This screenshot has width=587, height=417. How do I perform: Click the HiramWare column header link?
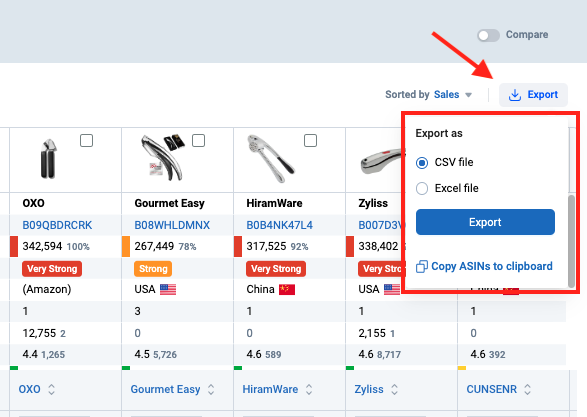pos(270,389)
